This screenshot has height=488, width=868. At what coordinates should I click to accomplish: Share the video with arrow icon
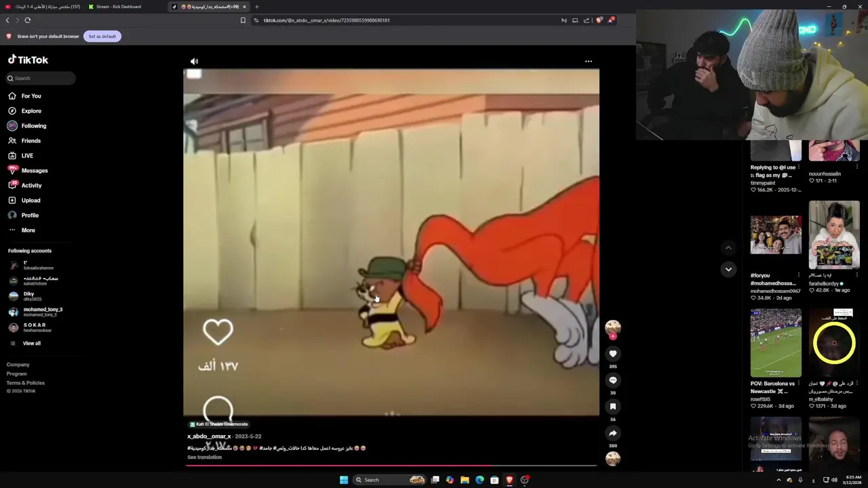[612, 433]
